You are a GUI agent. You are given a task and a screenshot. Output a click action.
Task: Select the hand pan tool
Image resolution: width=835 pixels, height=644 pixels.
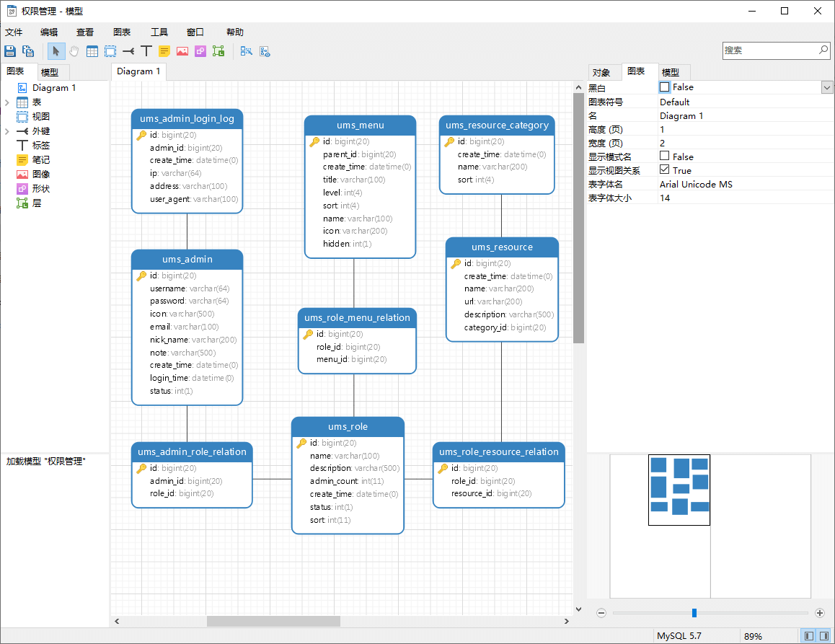pyautogui.click(x=74, y=51)
